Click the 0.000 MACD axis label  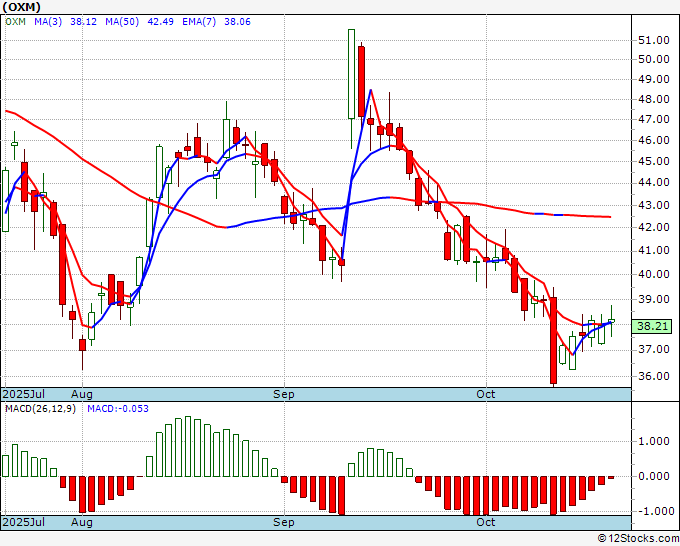[x=654, y=476]
